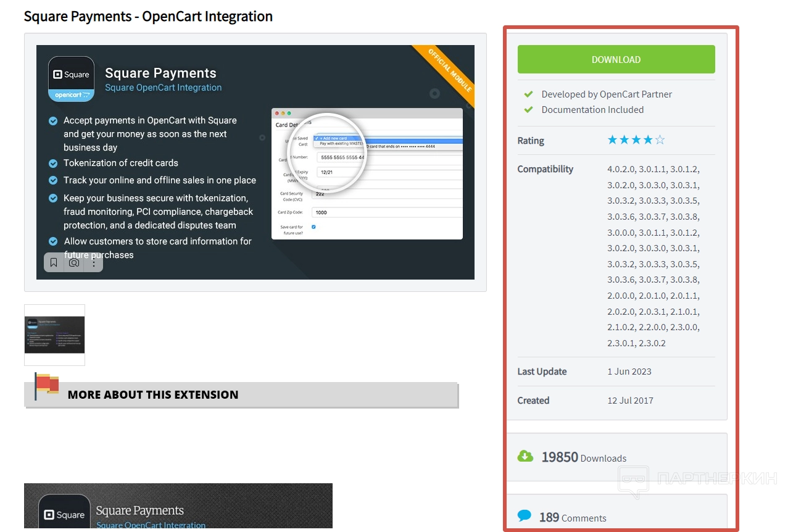809x532 pixels.
Task: Click blue check beside Tokenization of credit cards
Action: coord(53,163)
